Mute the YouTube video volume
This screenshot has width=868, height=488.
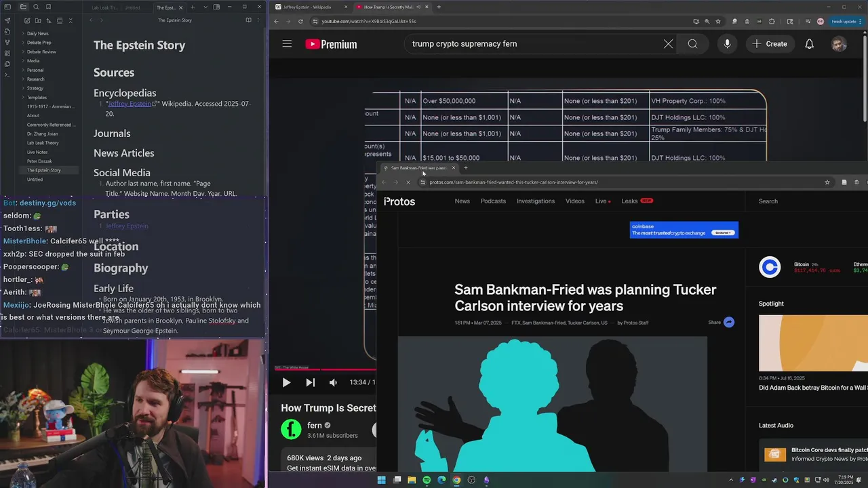(x=333, y=383)
